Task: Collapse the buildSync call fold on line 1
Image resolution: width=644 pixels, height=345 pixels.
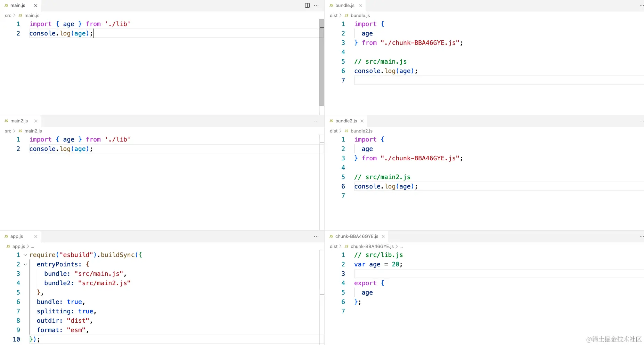Action: (x=25, y=255)
